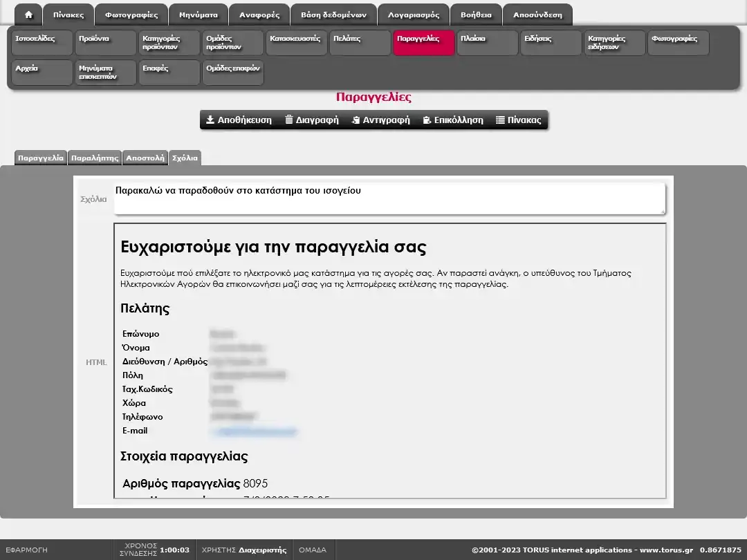Click the Επικόλληση paste icon button

[x=453, y=120]
